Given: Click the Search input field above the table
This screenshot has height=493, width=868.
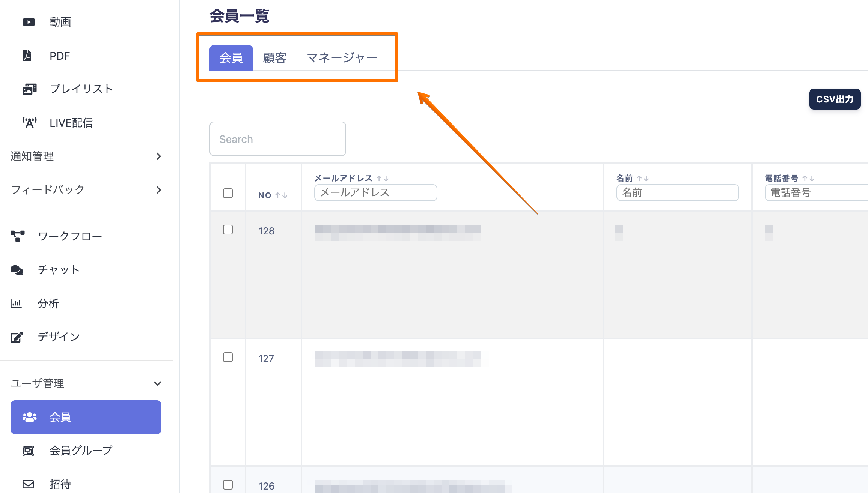Looking at the screenshot, I should tap(277, 139).
